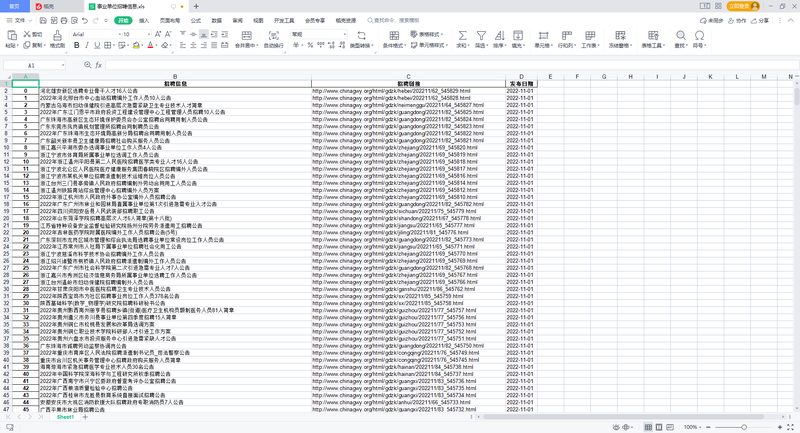Viewport: 800px width, 433px height.
Task: Click the Table Tools (表格工具) icon
Action: pyautogui.click(x=653, y=35)
